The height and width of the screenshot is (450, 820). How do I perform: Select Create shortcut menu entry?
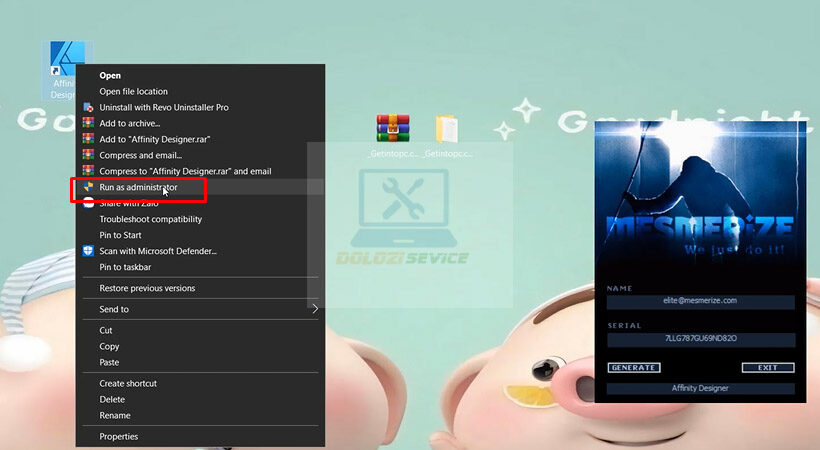click(x=128, y=383)
